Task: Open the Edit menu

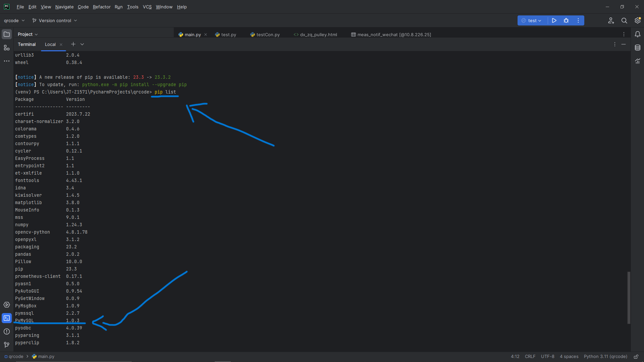Action: coord(32,7)
